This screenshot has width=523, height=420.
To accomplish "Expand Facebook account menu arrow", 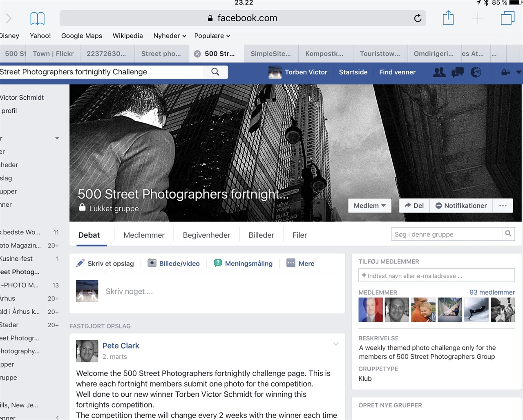I will pyautogui.click(x=519, y=72).
